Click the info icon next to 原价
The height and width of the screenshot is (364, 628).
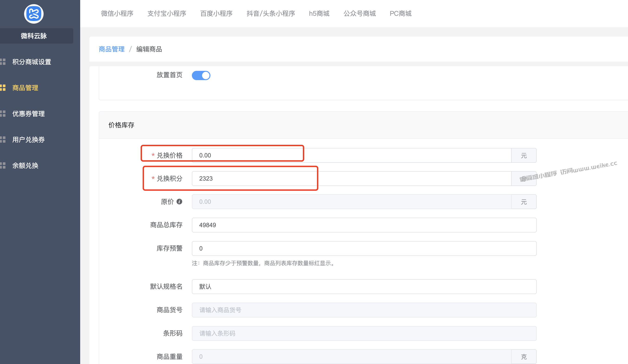pos(179,202)
